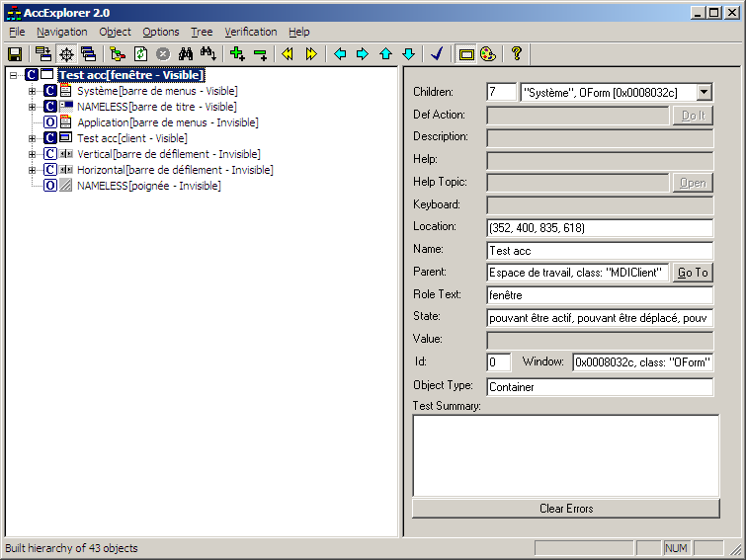Expand the Système barre de menus node
This screenshot has width=746, height=560.
tap(32, 91)
